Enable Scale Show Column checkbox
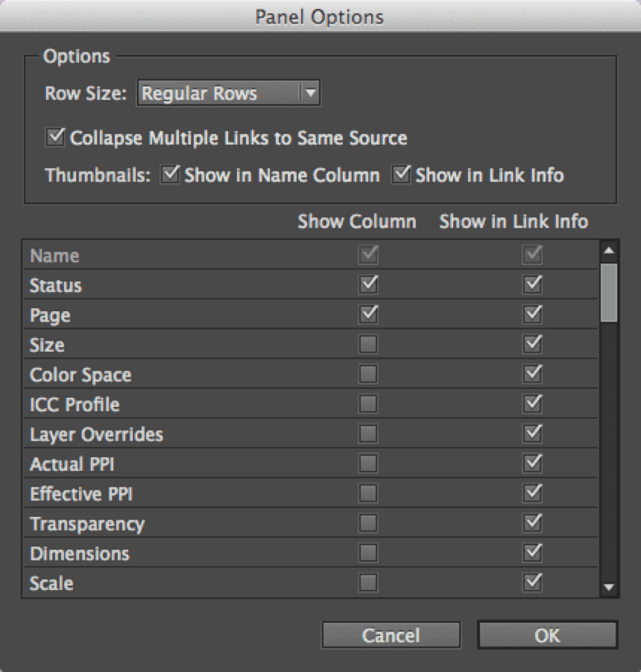641x672 pixels. pos(367,582)
